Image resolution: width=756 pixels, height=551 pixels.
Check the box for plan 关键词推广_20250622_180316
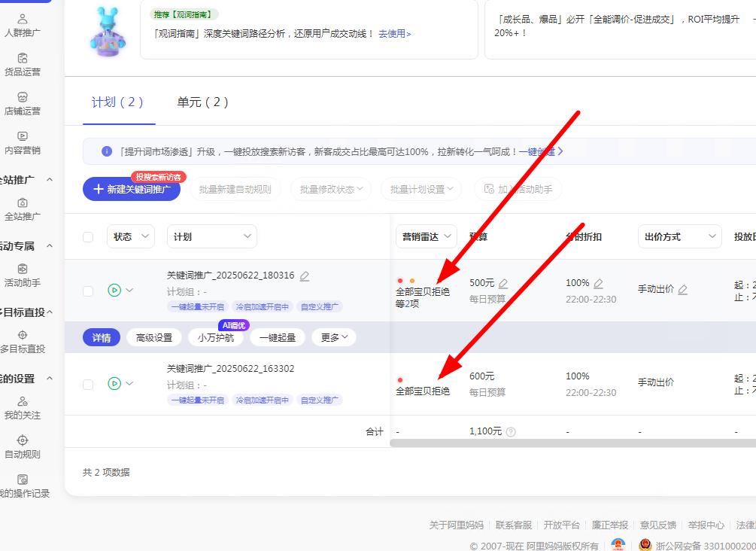point(88,291)
